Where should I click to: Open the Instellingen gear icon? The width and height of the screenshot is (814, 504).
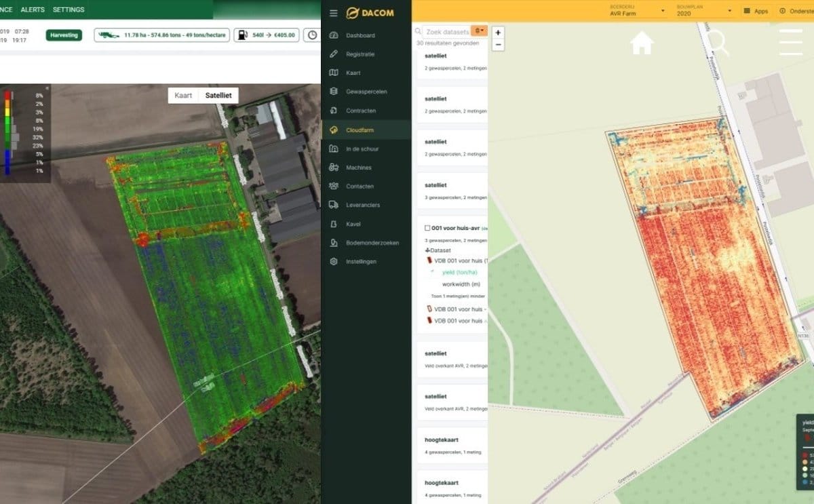pos(333,261)
